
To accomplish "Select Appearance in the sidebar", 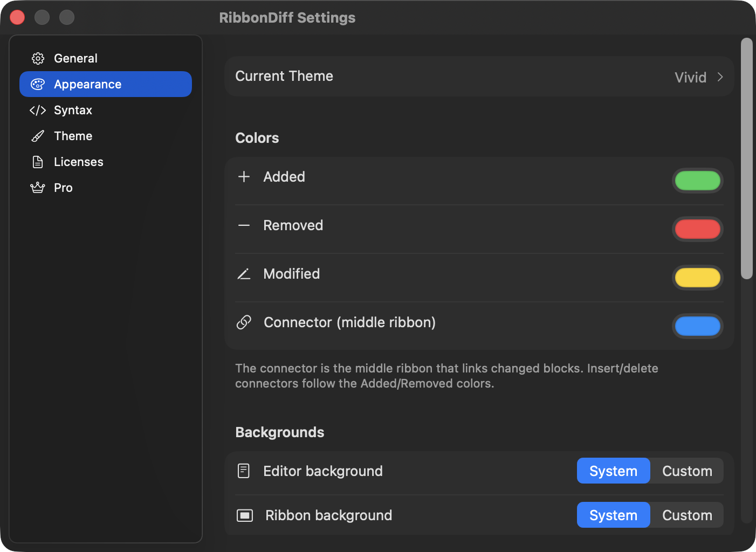I will (x=106, y=84).
